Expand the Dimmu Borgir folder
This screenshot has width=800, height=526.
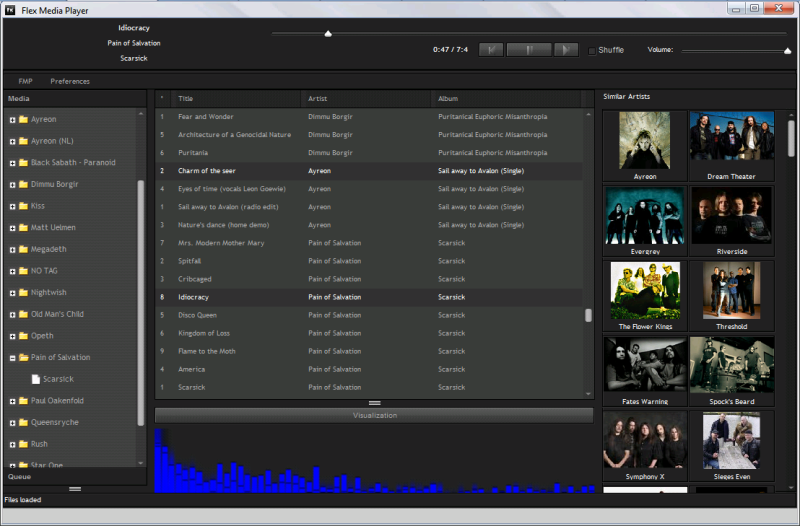point(12,185)
